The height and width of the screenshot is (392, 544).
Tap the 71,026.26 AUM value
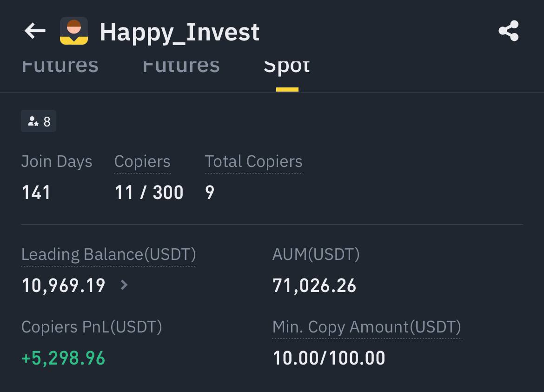314,286
